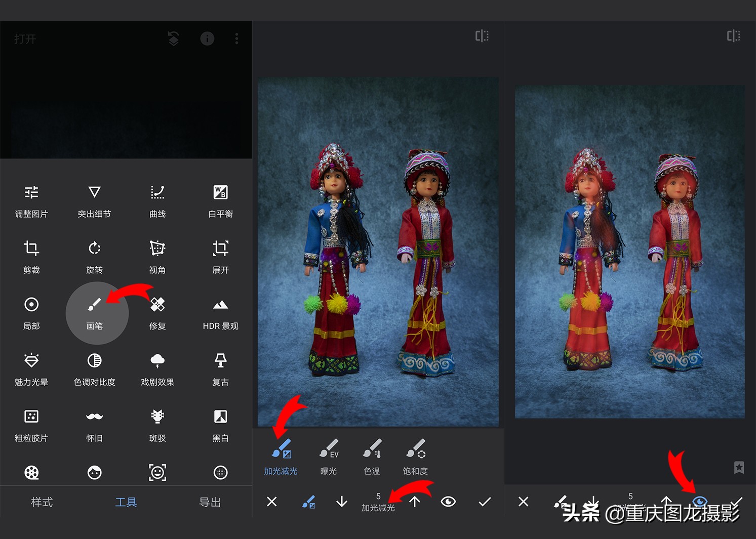Click the up arrow to increase brush strength
This screenshot has height=539, width=756.
(415, 502)
